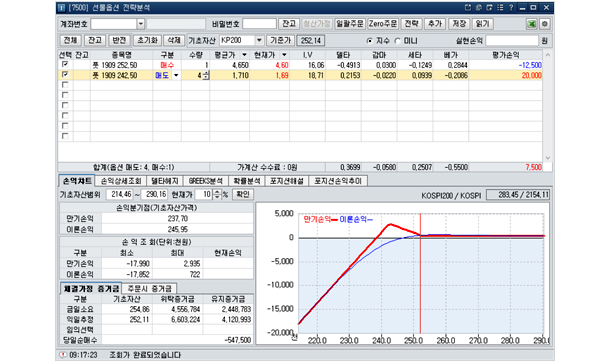Click the 비밀번호 password input field
610x361 pixels.
click(259, 24)
